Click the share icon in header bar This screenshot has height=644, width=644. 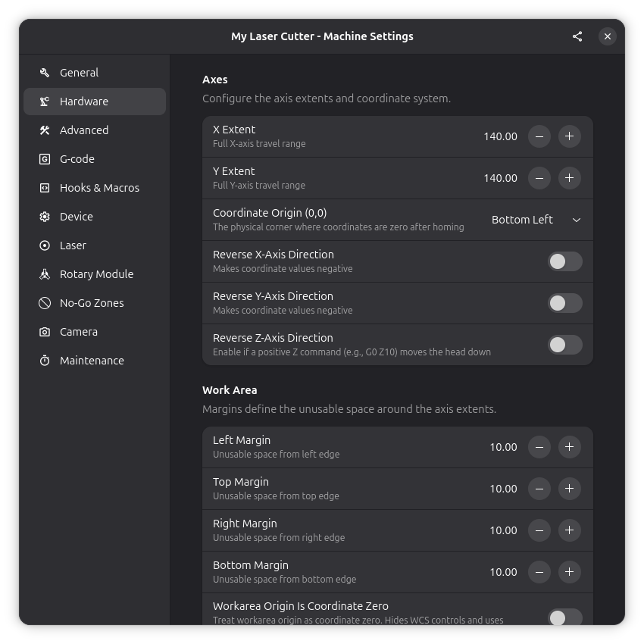(x=577, y=36)
